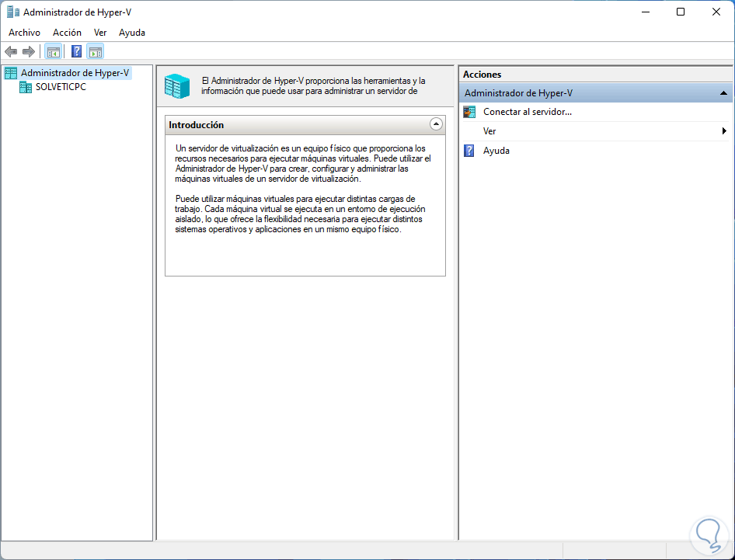Open the Acción menu
The image size is (735, 560).
67,33
